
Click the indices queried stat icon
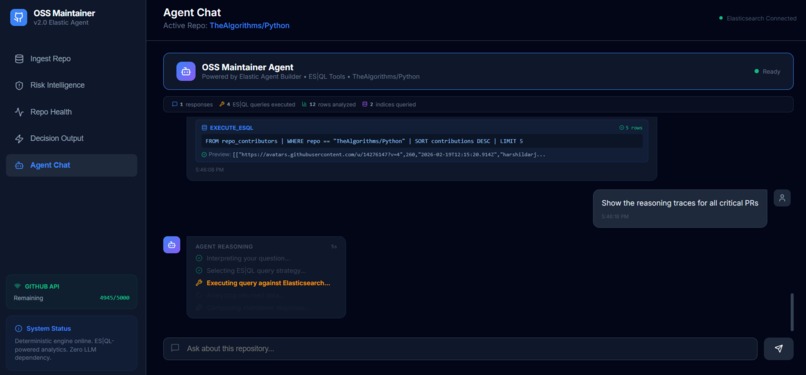[365, 104]
